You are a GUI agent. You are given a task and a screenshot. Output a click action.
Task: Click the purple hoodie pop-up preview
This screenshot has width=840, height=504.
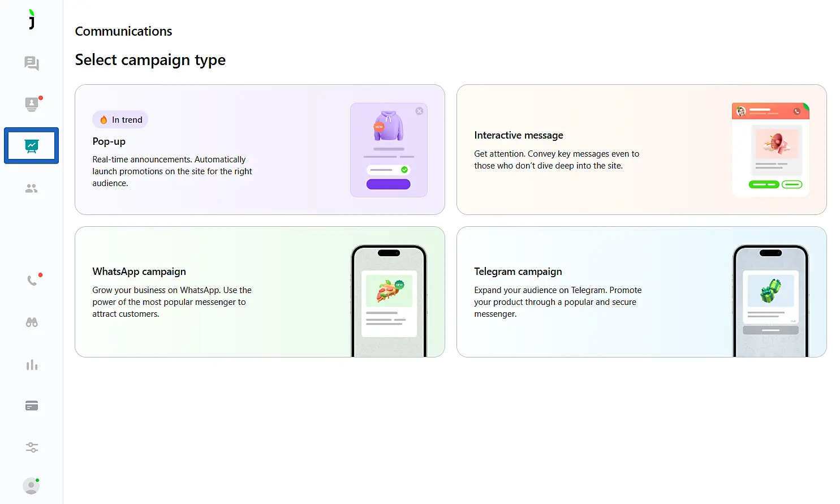389,150
